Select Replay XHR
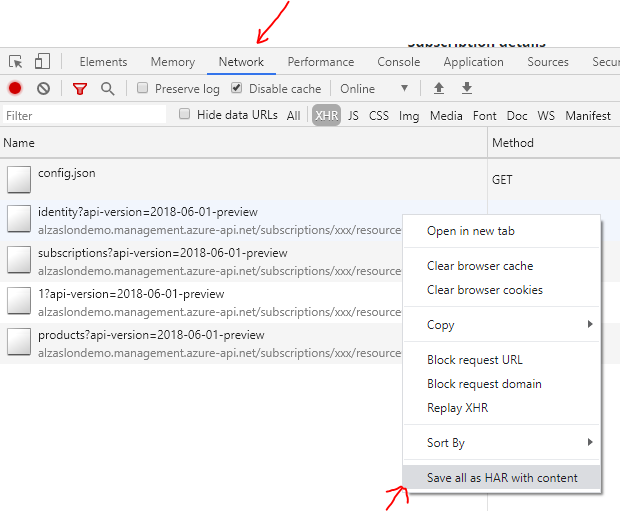This screenshot has height=511, width=620. [501, 408]
